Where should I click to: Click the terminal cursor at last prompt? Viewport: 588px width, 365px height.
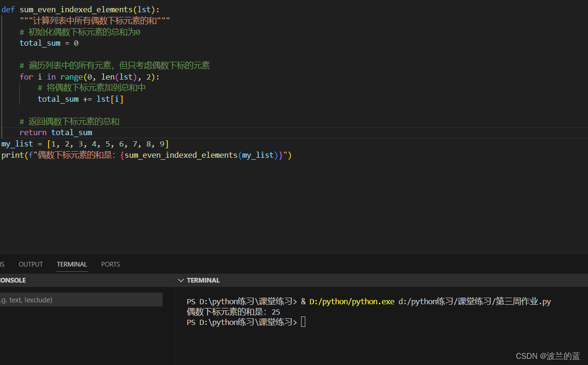(303, 322)
